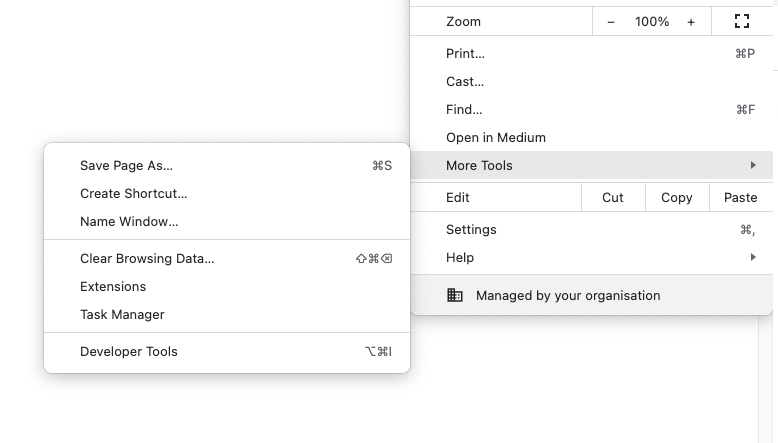Image resolution: width=778 pixels, height=443 pixels.
Task: Increase zoom with plus button
Action: [691, 22]
